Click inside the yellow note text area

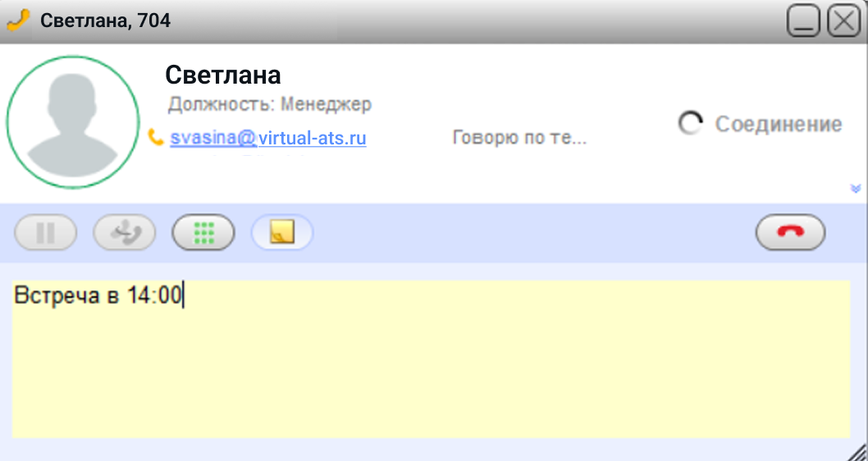[x=431, y=358]
